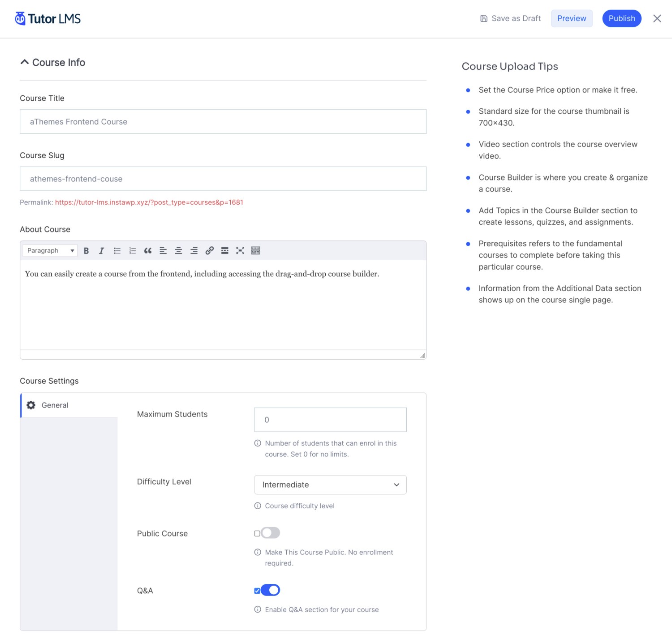
Task: Click the Q&A label
Action: [145, 591]
